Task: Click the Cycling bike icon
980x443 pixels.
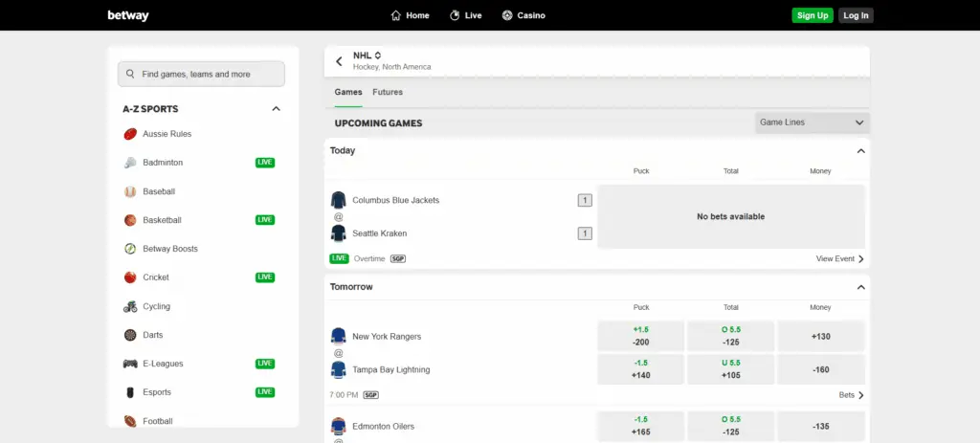Action: 130,306
